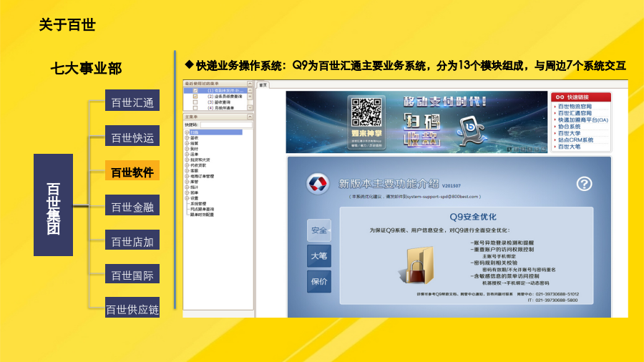Click the 百世店加 division box
The height and width of the screenshot is (362, 644).
pos(132,240)
